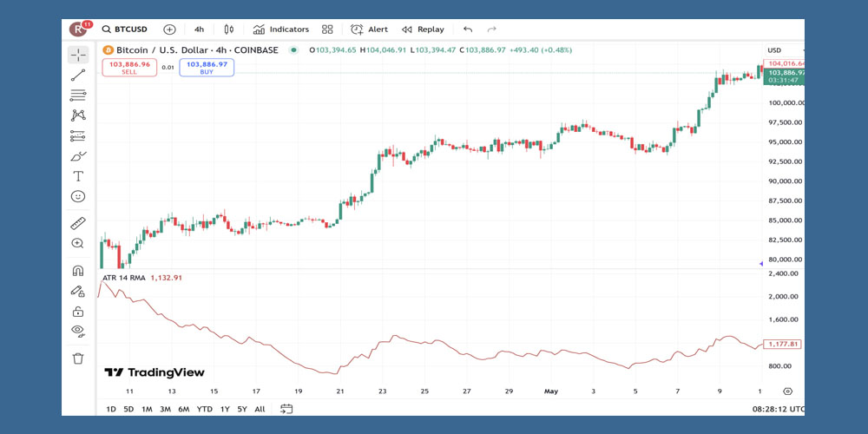Open the 4h interval dropdown
This screenshot has height=434, width=868.
tap(200, 30)
